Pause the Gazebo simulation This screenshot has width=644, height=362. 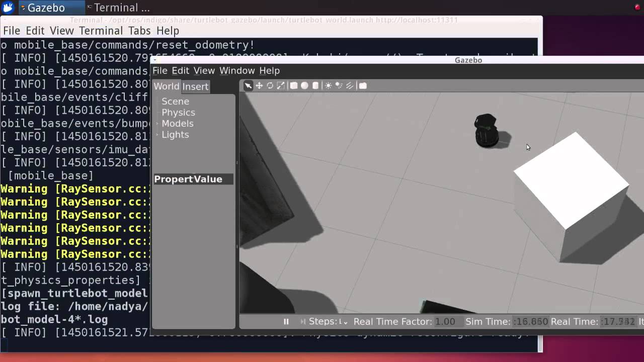pyautogui.click(x=286, y=322)
